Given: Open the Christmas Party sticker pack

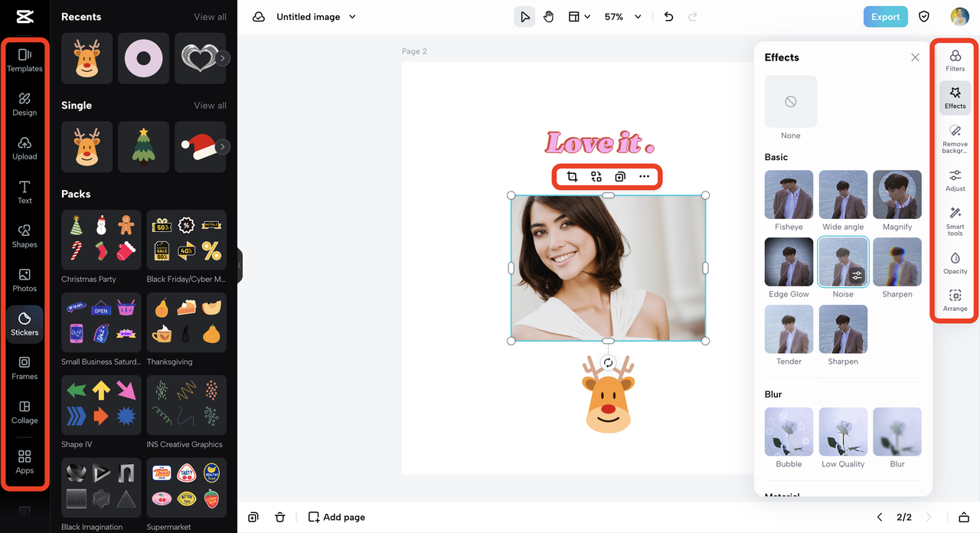Looking at the screenshot, I should pyautogui.click(x=101, y=240).
